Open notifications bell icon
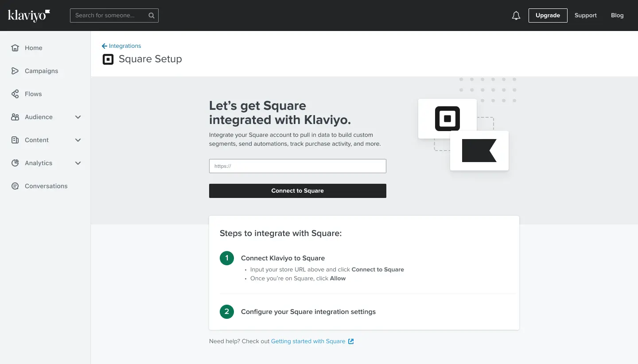Image resolution: width=638 pixels, height=364 pixels. click(516, 15)
